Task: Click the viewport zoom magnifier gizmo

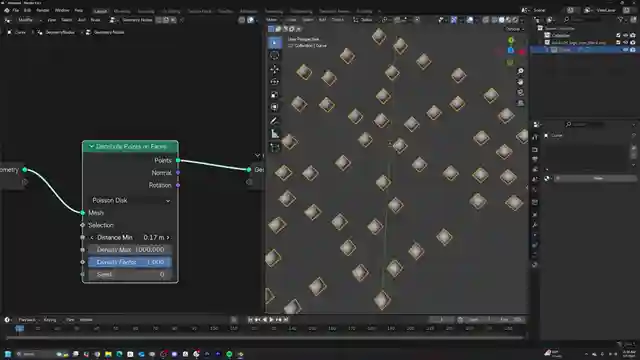Action: 520,71
